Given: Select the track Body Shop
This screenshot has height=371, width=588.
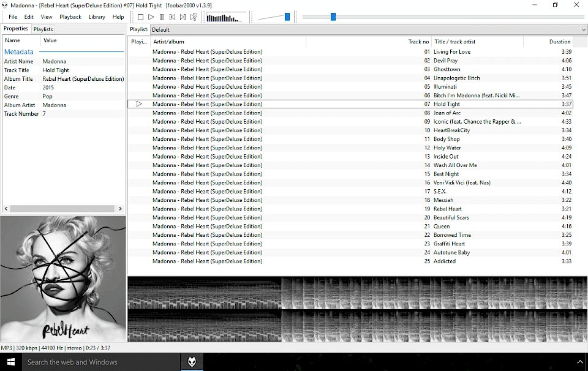Looking at the screenshot, I should 350,139.
